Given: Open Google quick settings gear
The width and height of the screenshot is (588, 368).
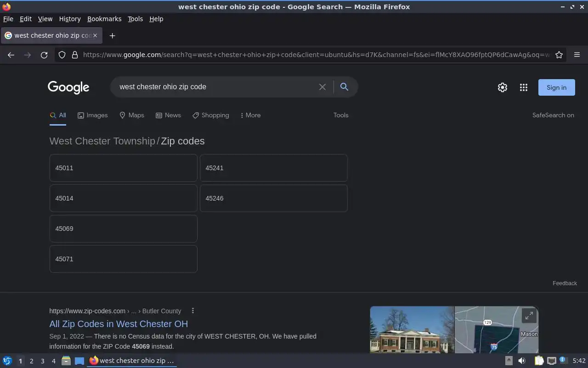Looking at the screenshot, I should (x=503, y=87).
